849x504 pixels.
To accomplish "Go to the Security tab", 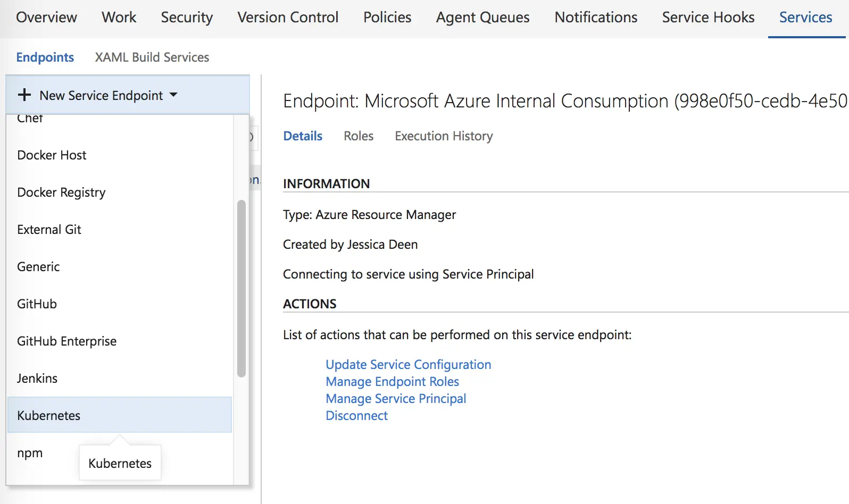I will 187,18.
